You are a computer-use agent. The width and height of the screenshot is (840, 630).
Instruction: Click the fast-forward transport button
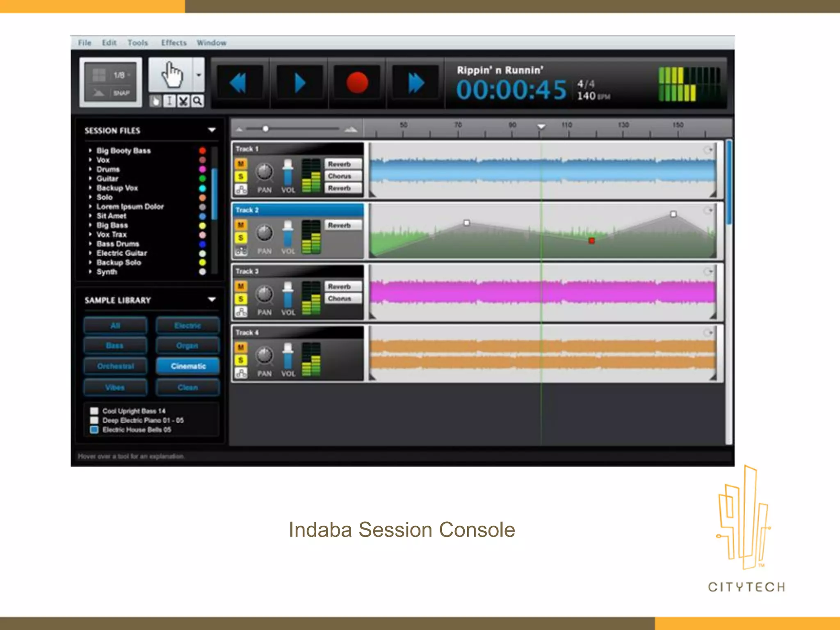pyautogui.click(x=416, y=83)
